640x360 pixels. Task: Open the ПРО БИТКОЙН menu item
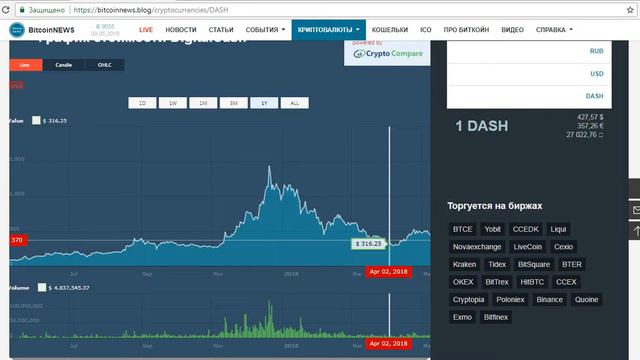pyautogui.click(x=466, y=30)
